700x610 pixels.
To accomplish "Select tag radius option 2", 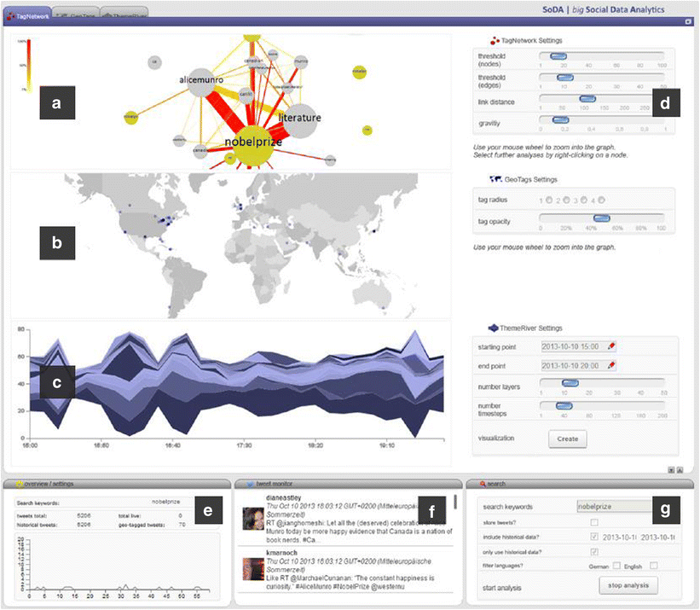I will [566, 200].
